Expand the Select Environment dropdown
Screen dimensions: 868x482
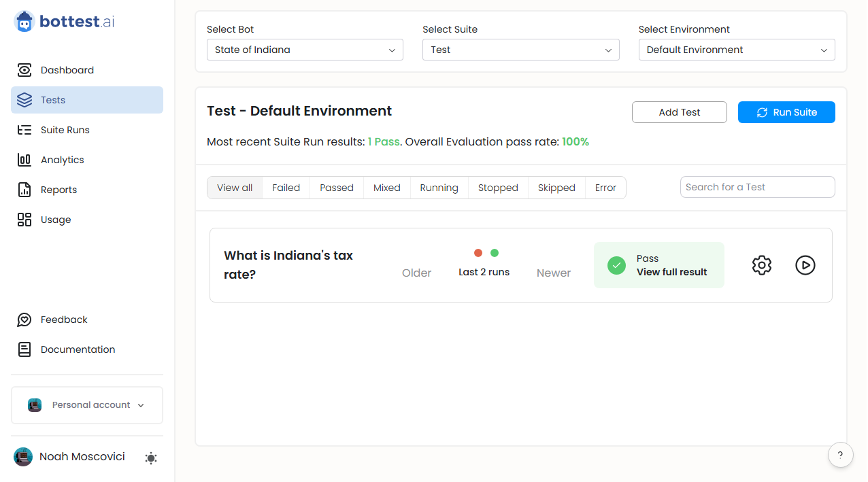point(737,50)
